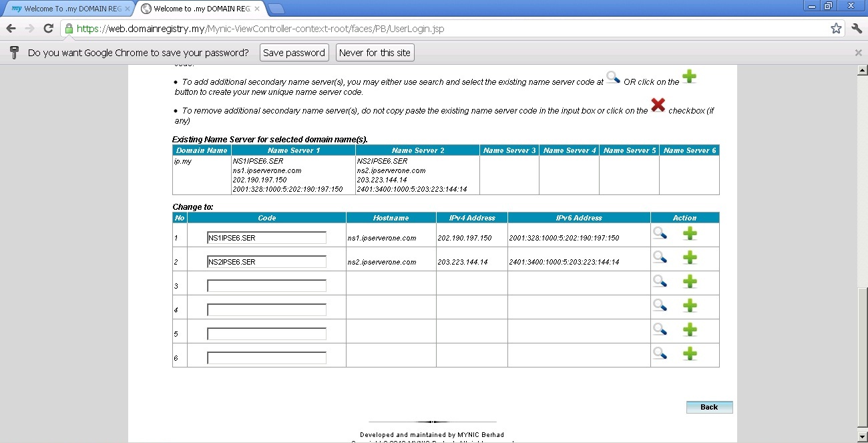Image resolution: width=868 pixels, height=443 pixels.
Task: Bookmark this page with star icon
Action: (836, 28)
